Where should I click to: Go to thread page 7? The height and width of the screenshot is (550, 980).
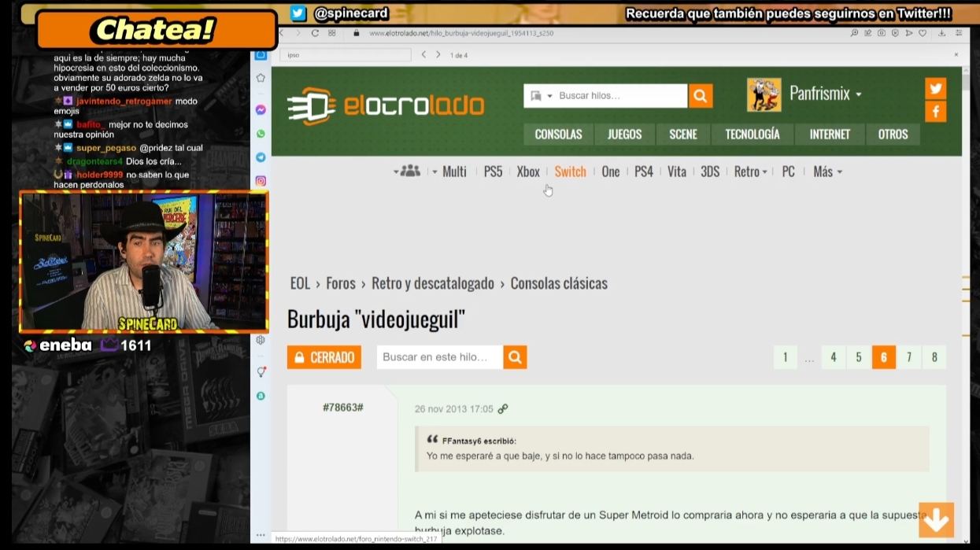(x=909, y=357)
